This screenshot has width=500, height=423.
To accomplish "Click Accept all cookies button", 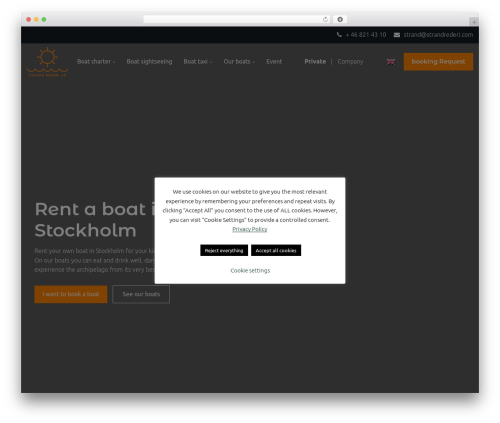I will click(x=276, y=250).
